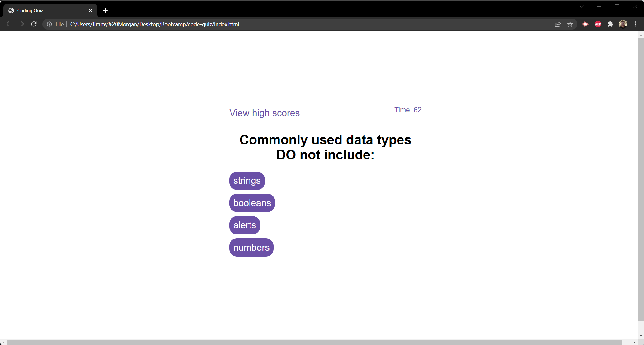The width and height of the screenshot is (644, 345).
Task: Choose the "strings" answer
Action: tap(247, 181)
